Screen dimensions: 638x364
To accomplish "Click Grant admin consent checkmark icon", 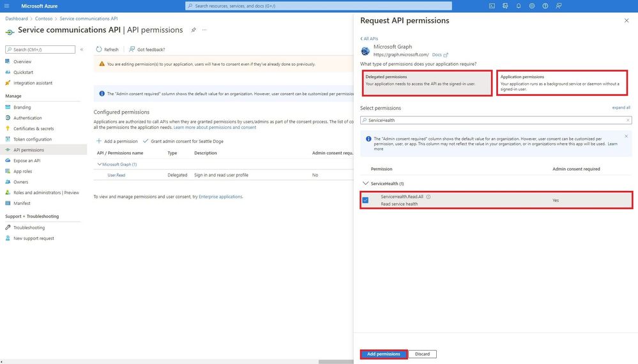I will coord(145,140).
